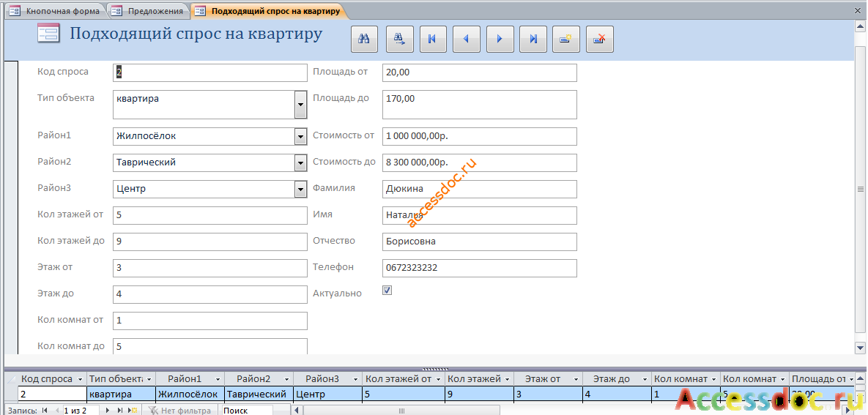Image resolution: width=868 pixels, height=415 pixels.
Task: Toggle the 'Актуально' checkbox
Action: (387, 290)
